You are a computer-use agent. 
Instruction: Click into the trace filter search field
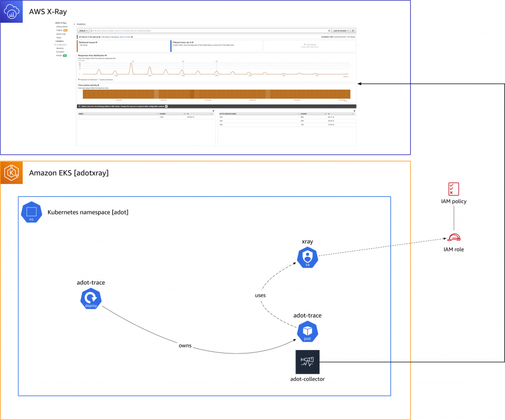coord(209,31)
